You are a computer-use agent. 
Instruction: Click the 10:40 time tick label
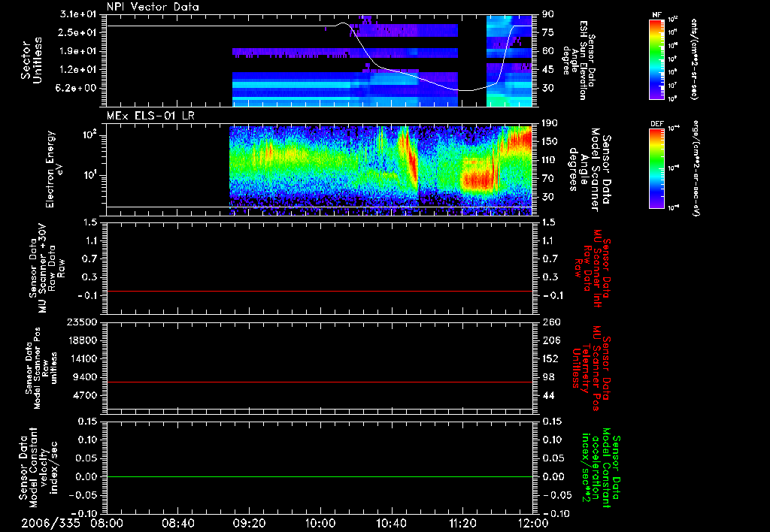pyautogui.click(x=391, y=523)
